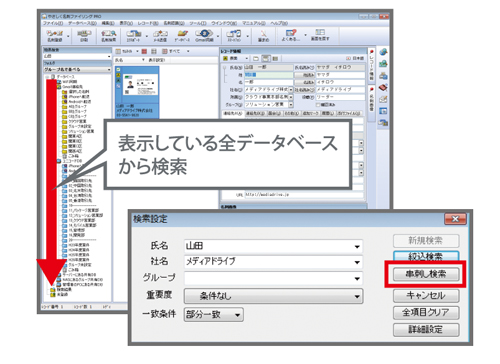The height and width of the screenshot is (364, 500).
Task: Click the 串刺し検索 button
Action: click(426, 274)
